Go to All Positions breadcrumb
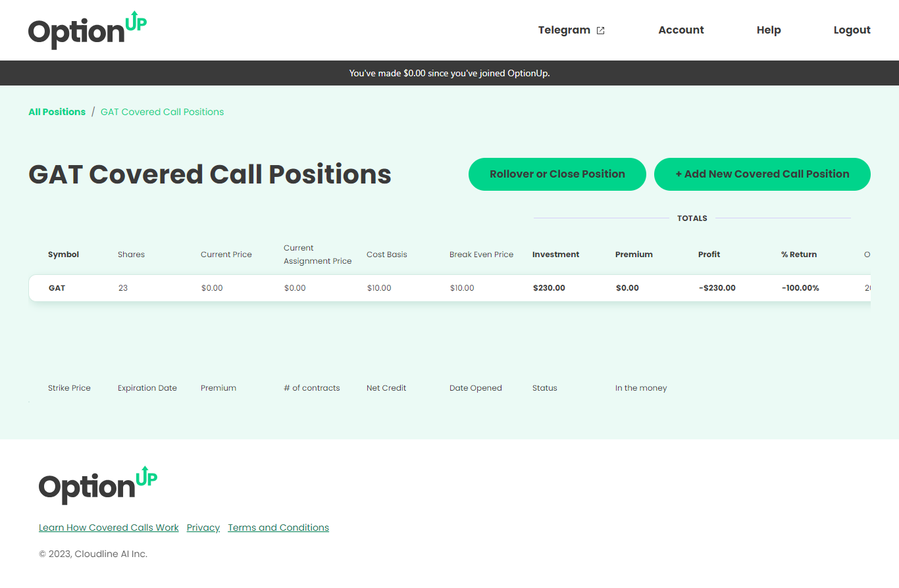This screenshot has height=588, width=899. coord(57,112)
